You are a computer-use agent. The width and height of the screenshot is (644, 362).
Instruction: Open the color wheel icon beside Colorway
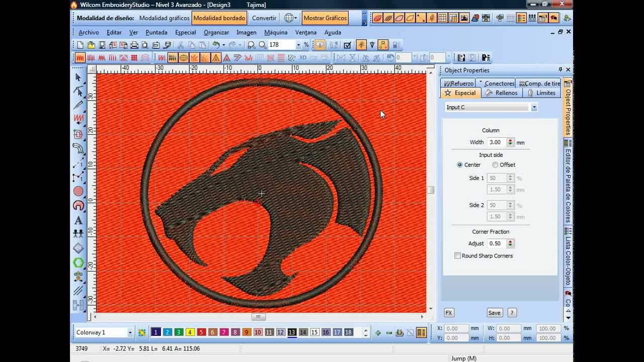pos(142,332)
